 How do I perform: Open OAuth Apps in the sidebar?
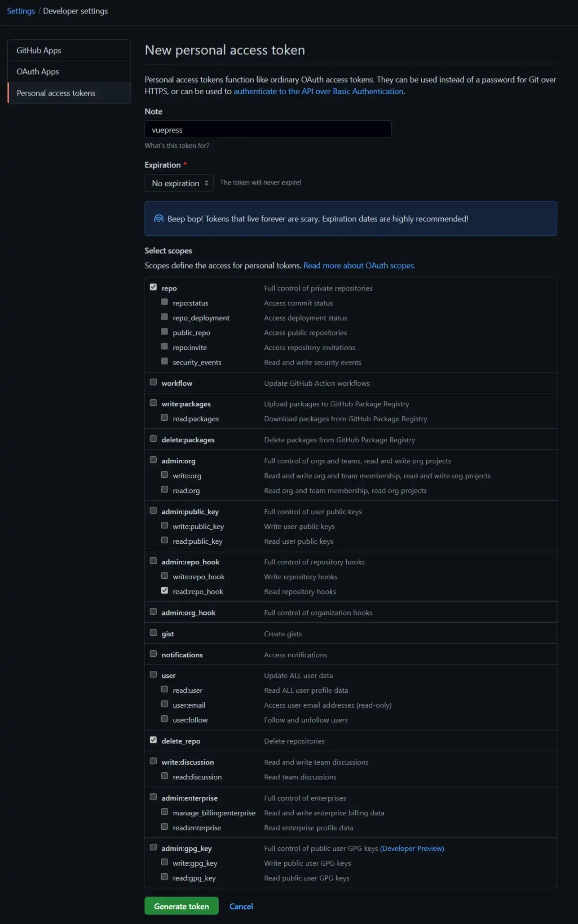[x=69, y=71]
